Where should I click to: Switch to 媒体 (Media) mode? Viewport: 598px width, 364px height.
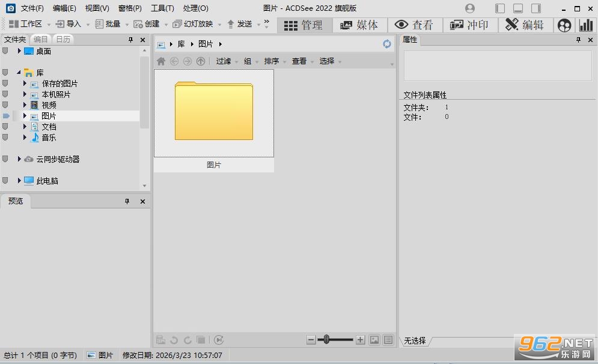pyautogui.click(x=359, y=25)
